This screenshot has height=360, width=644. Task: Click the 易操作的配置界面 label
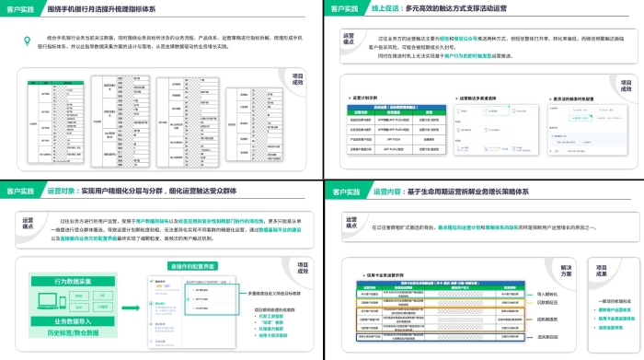point(192,266)
